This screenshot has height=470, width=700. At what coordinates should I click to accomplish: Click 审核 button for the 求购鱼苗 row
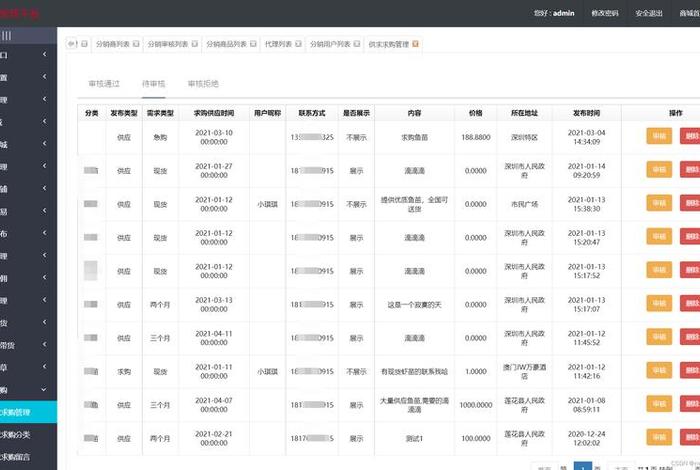tap(659, 137)
